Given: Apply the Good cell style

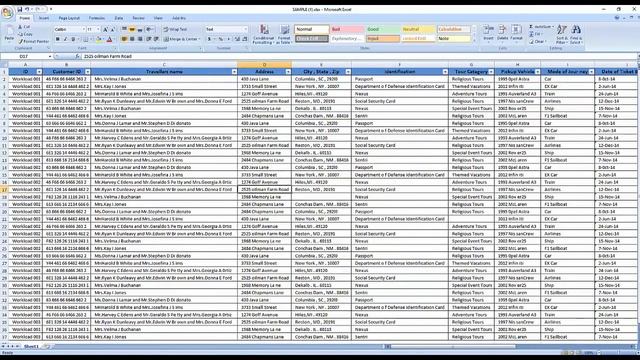Looking at the screenshot, I should pos(382,29).
